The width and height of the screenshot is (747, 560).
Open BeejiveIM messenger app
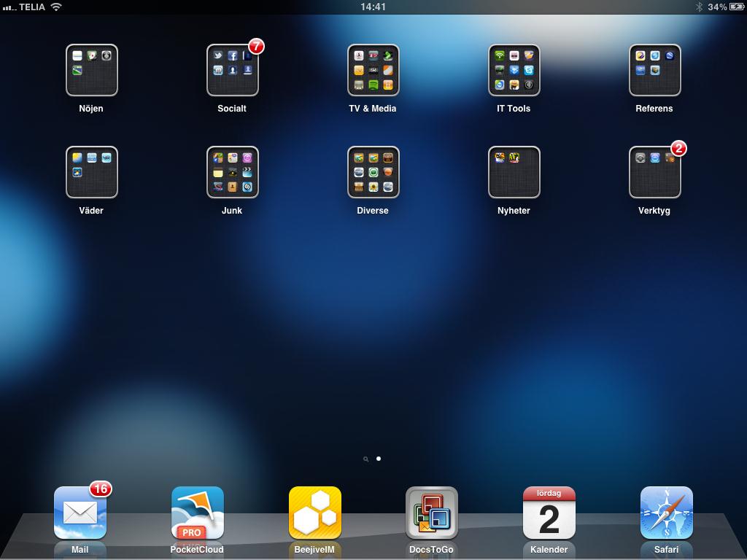[315, 513]
